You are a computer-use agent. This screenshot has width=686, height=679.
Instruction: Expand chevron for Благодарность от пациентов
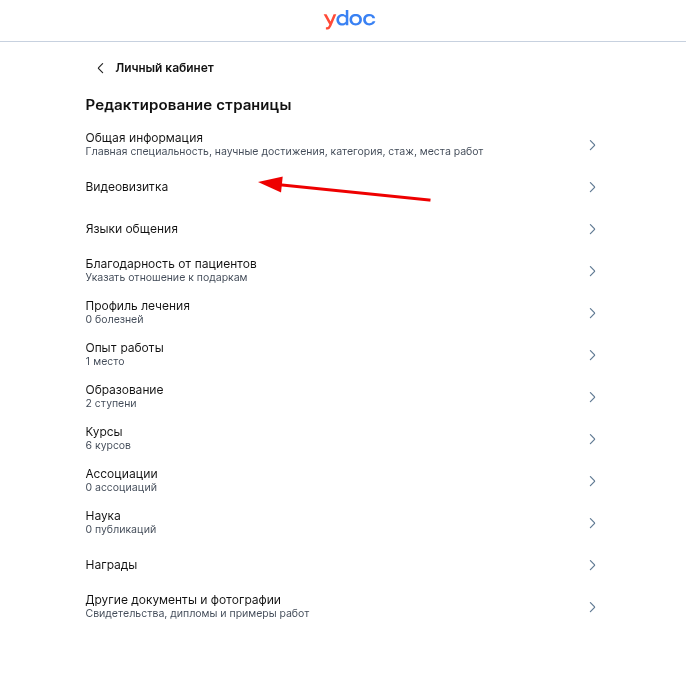click(x=592, y=271)
